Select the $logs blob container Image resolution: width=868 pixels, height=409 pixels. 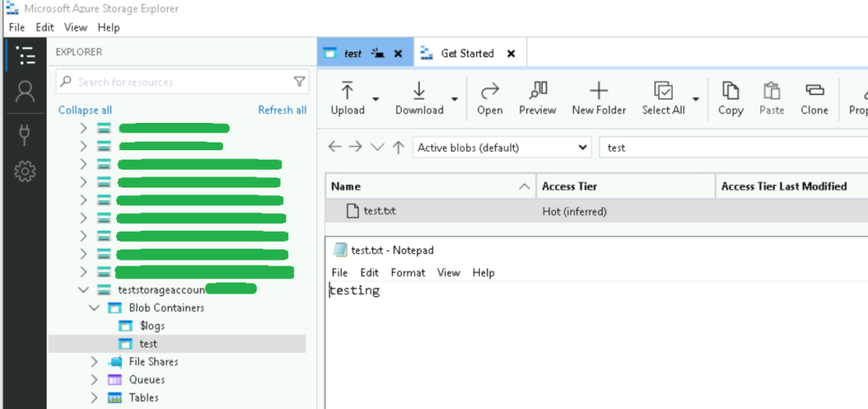[x=152, y=326]
